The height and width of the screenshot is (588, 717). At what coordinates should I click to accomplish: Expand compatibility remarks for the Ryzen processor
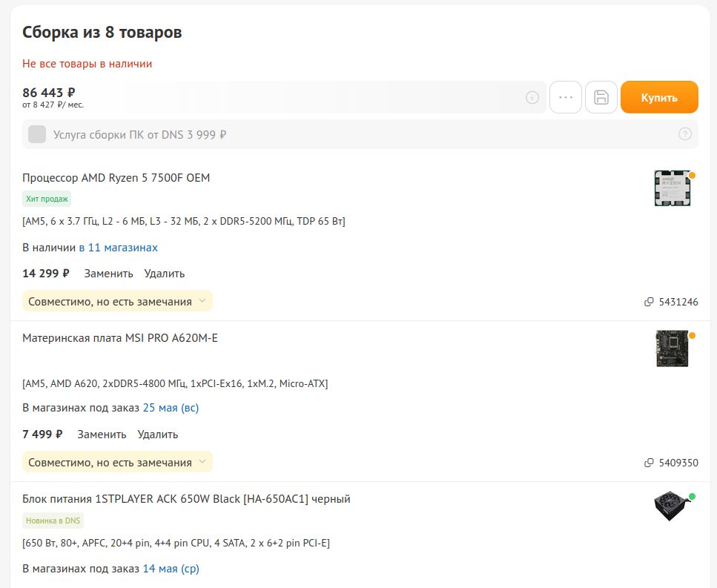tap(117, 301)
